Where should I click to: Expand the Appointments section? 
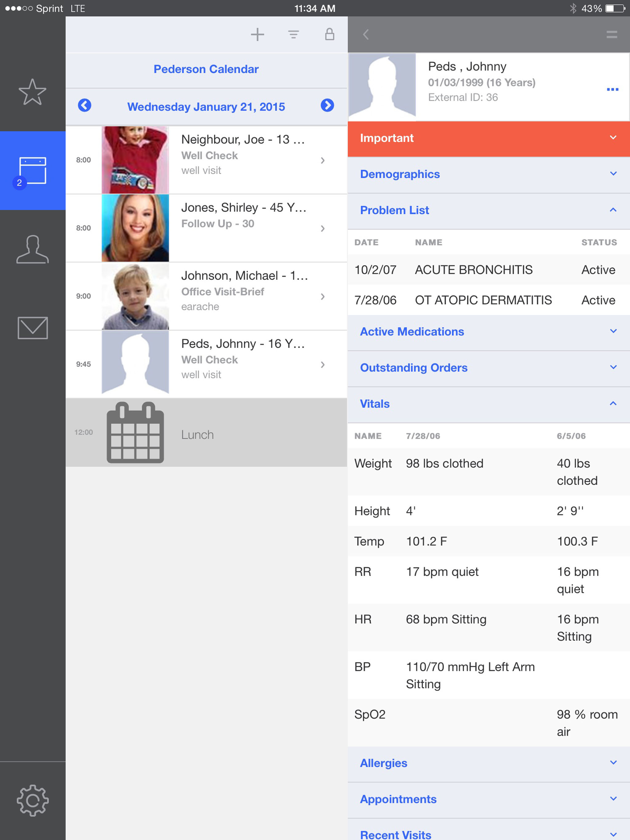coord(488,799)
